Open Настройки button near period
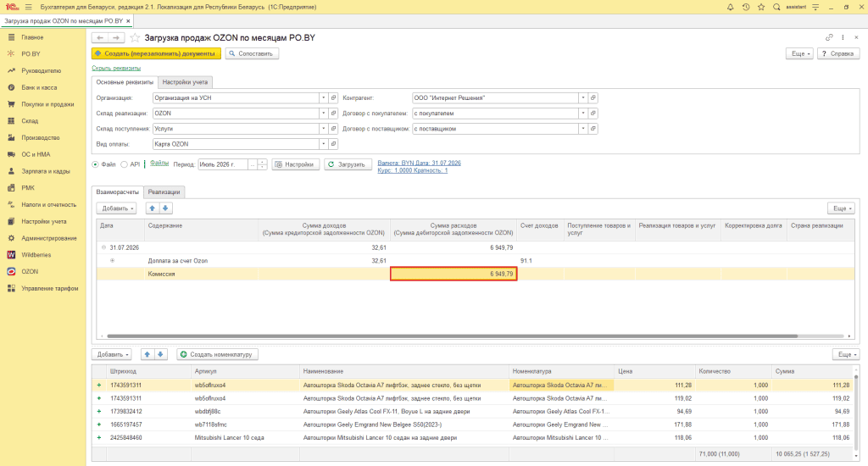Screen dimensions: 868x466 pyautogui.click(x=296, y=164)
